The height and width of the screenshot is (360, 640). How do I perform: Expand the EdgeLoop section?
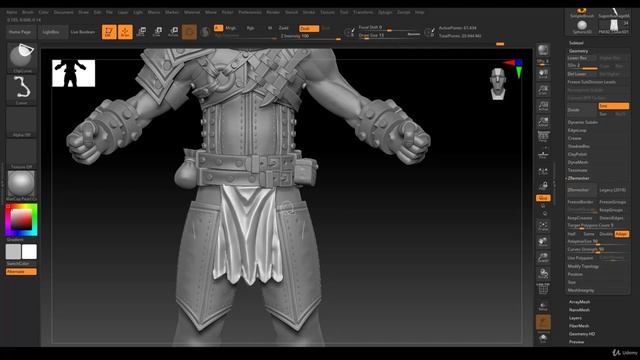577,130
